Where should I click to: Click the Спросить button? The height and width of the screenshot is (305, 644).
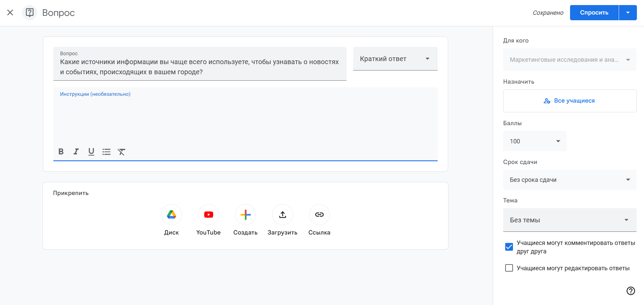coord(594,12)
